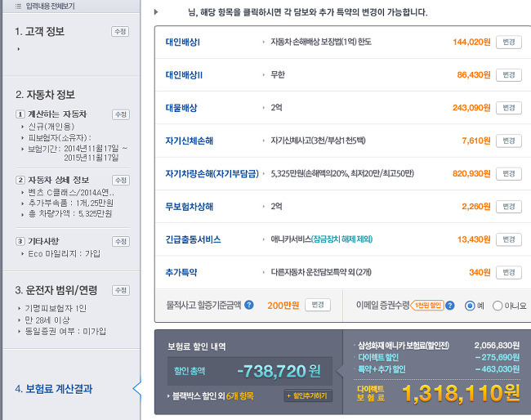Open the 무보험차상해 coverage link
The width and height of the screenshot is (531, 420).
tap(190, 207)
